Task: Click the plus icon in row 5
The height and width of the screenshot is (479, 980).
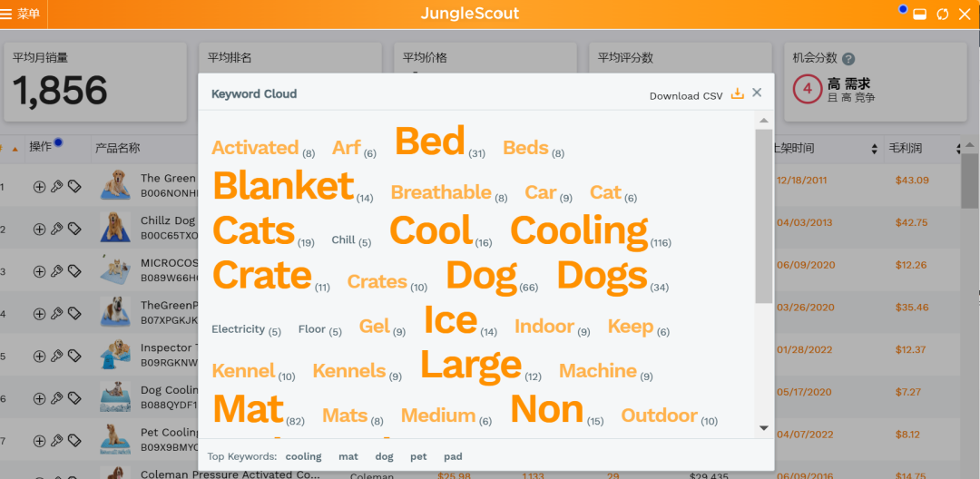Action: [x=39, y=357]
